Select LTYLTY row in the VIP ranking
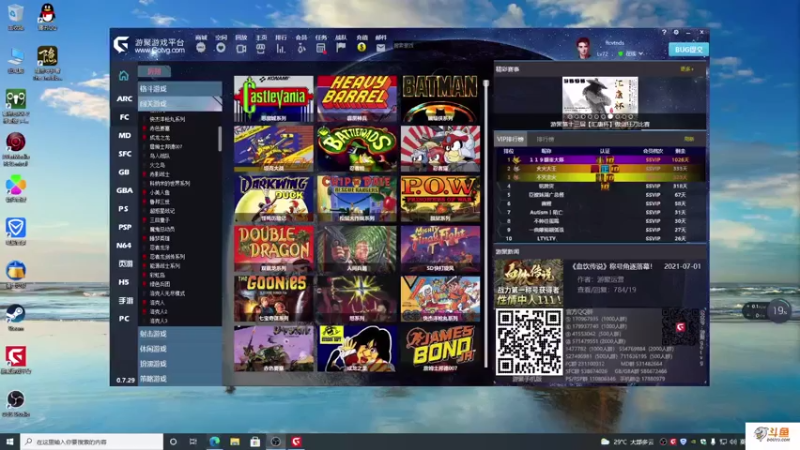The image size is (800, 450). (600, 238)
